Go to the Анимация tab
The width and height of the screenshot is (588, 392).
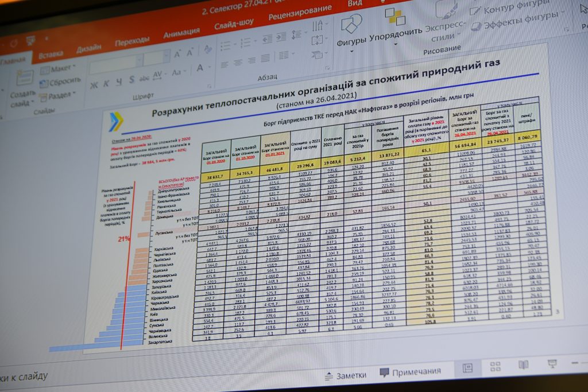pos(181,33)
